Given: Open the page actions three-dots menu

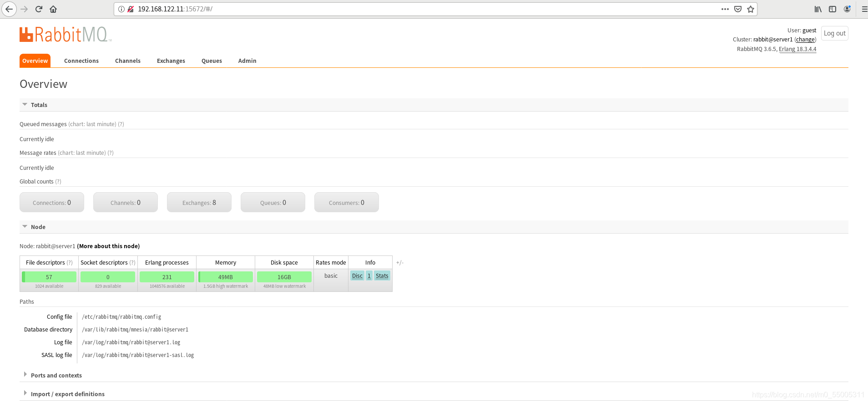Looking at the screenshot, I should tap(725, 9).
